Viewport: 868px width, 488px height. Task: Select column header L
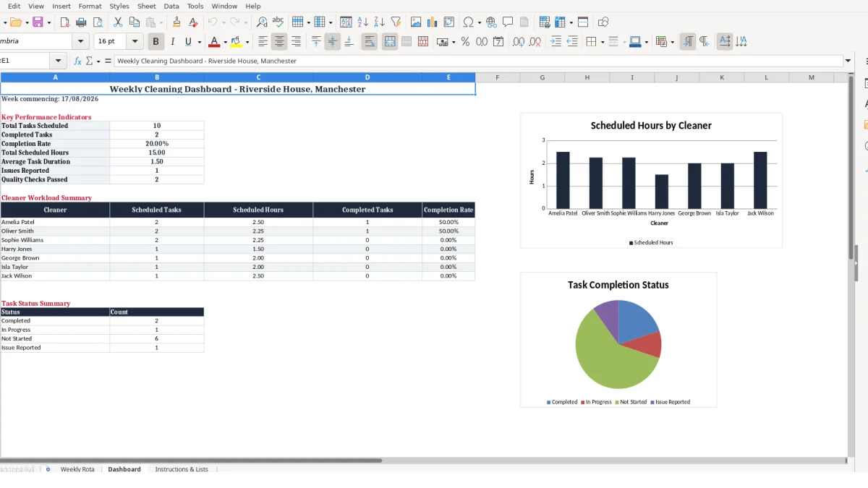(x=767, y=77)
